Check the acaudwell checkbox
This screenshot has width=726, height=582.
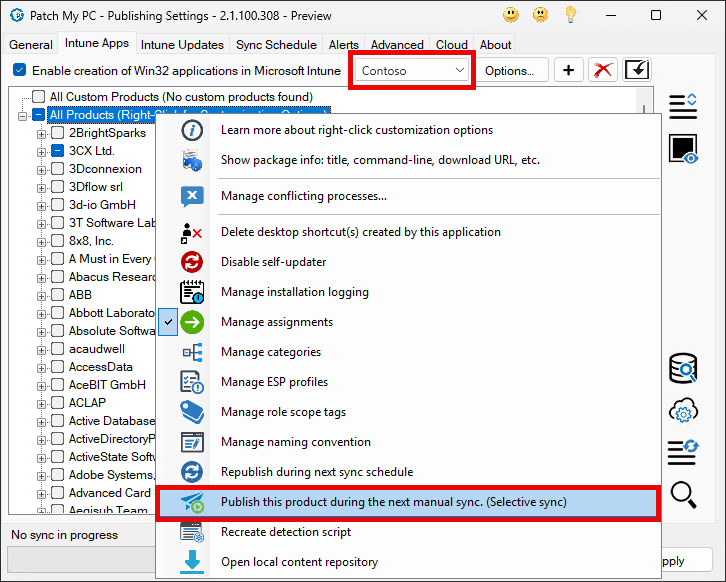[x=57, y=349]
